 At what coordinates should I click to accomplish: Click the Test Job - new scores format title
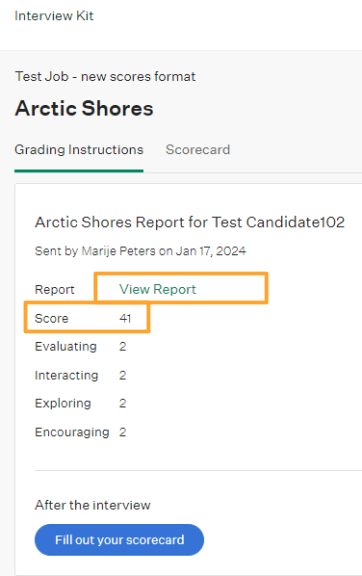pos(105,76)
